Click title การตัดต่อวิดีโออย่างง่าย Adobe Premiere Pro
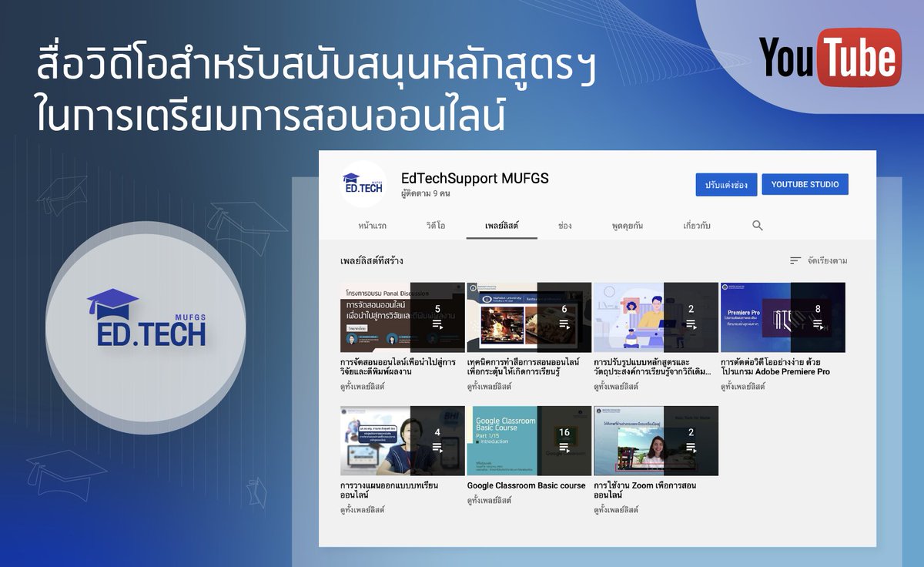 [775, 367]
